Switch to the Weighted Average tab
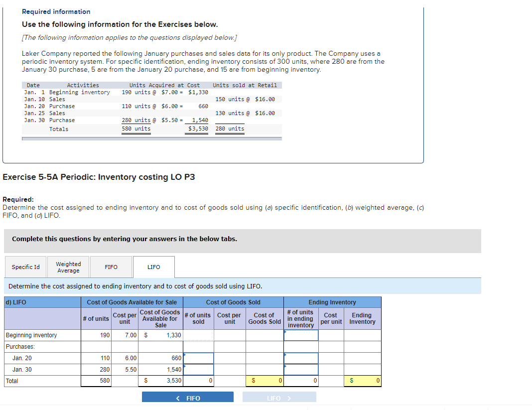Image resolution: width=532 pixels, height=410 pixels. [x=68, y=267]
